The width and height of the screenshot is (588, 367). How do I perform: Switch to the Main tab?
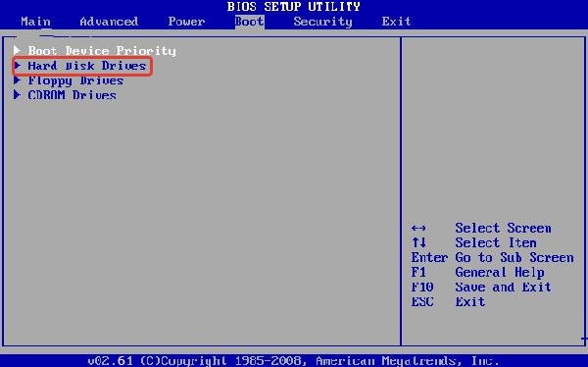(x=35, y=22)
